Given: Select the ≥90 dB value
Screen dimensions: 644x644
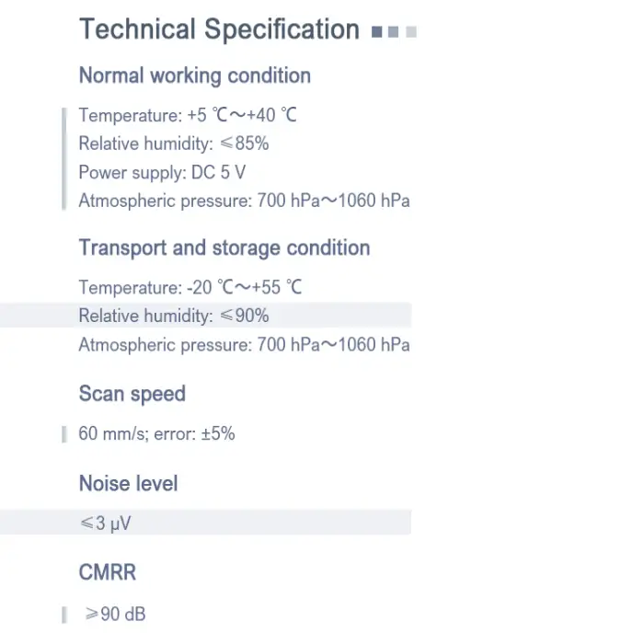Looking at the screenshot, I should pyautogui.click(x=116, y=614).
